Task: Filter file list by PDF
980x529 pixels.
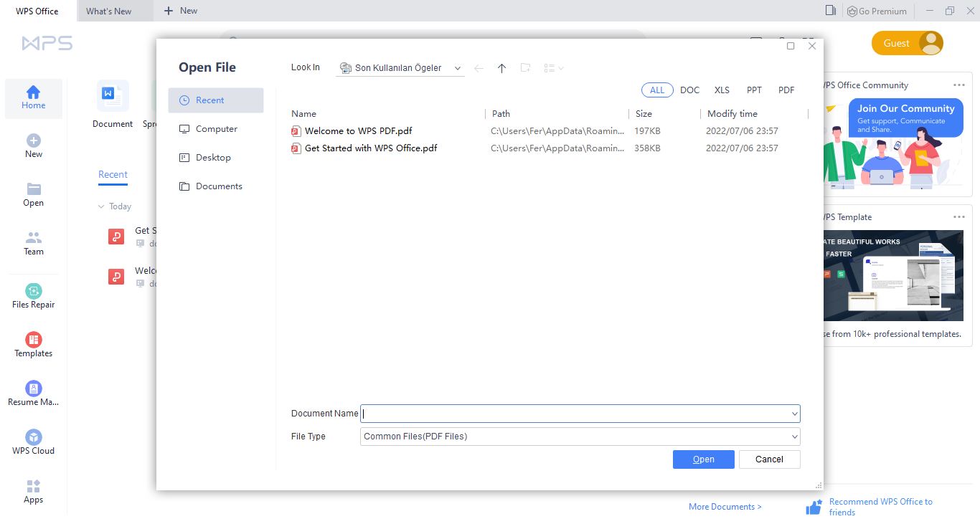Action: (x=786, y=90)
